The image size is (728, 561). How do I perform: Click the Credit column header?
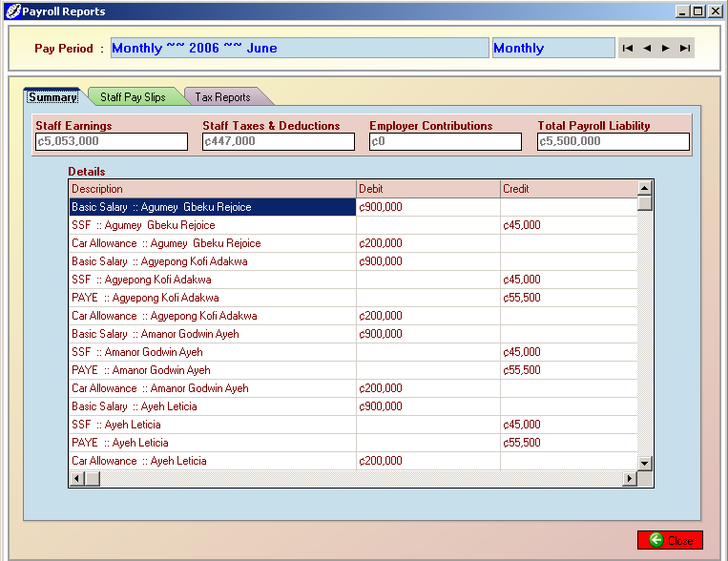[x=569, y=189]
